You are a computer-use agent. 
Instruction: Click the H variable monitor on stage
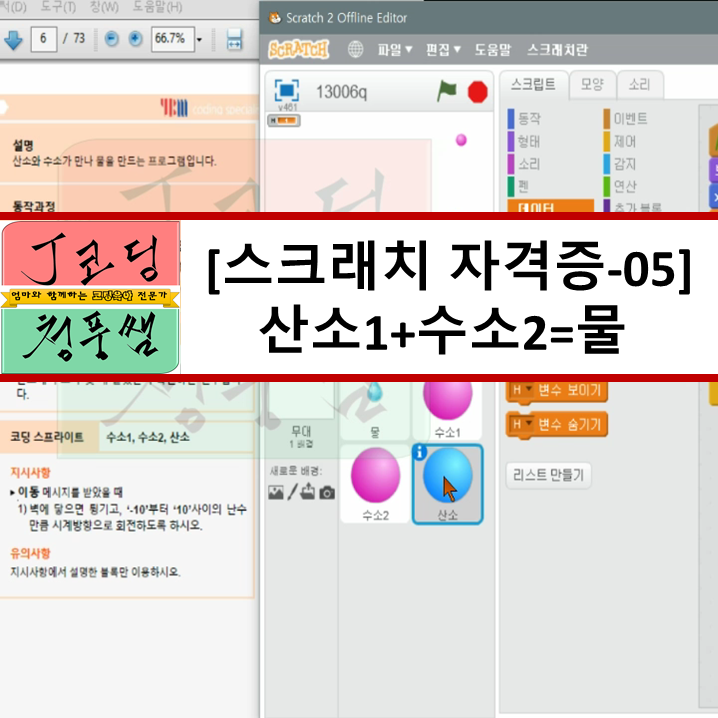point(284,120)
